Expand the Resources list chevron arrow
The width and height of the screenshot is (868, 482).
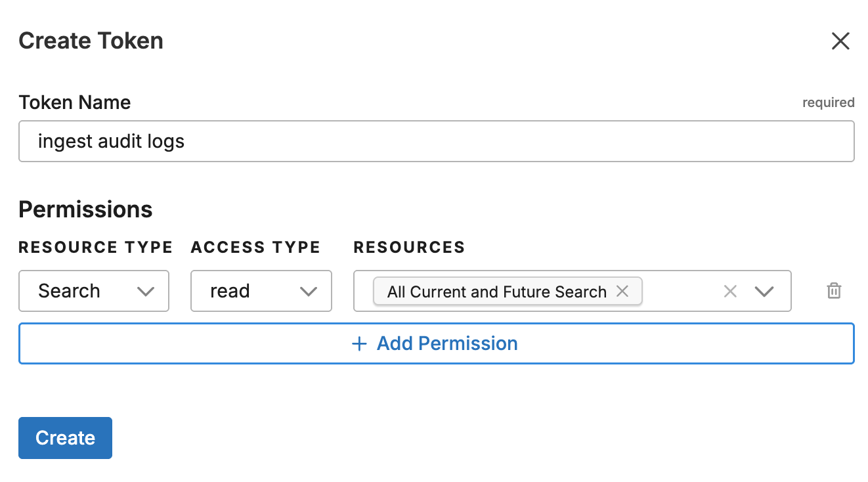pos(764,291)
